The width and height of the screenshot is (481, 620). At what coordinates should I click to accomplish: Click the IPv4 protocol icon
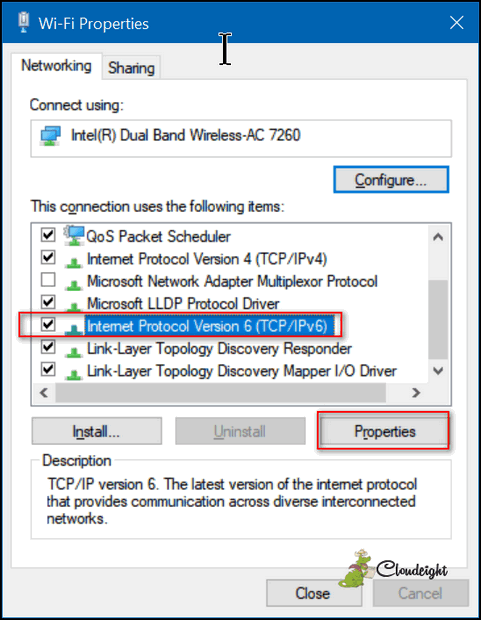74,262
